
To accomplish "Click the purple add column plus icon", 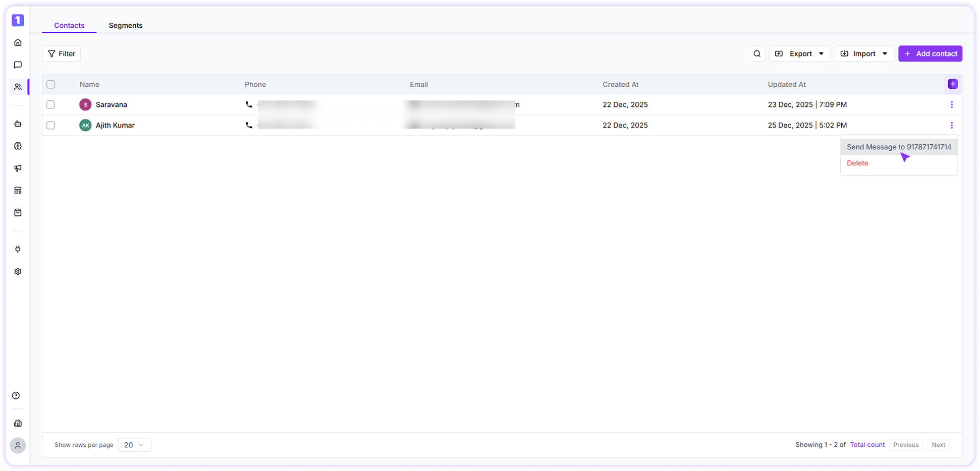I will coord(953,84).
